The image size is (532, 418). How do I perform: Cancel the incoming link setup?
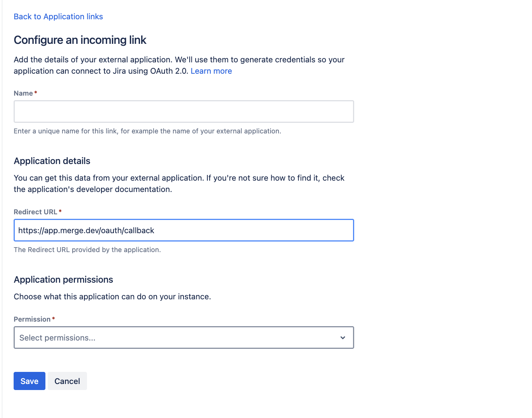point(67,381)
